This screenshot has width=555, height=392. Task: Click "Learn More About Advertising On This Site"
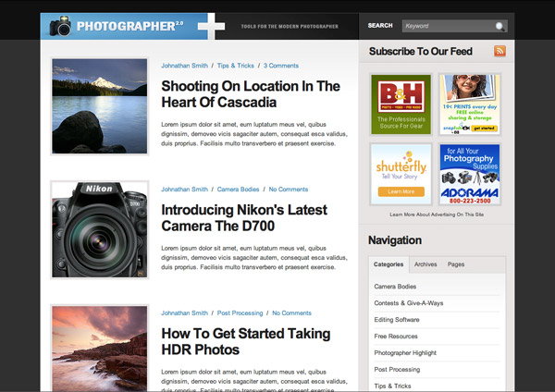click(x=436, y=214)
